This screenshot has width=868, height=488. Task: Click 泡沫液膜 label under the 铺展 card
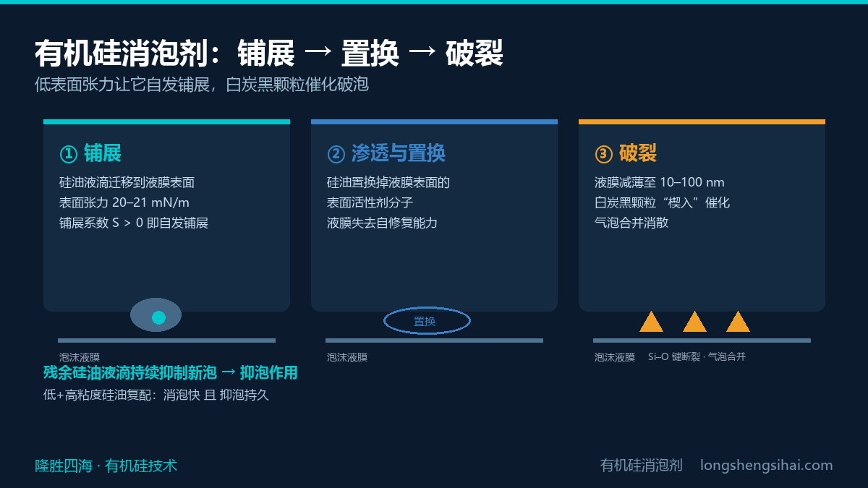click(x=80, y=357)
